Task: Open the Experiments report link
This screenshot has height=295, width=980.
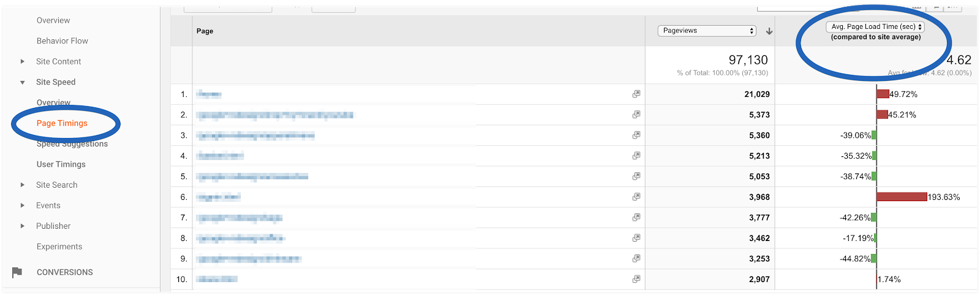Action: tap(59, 247)
